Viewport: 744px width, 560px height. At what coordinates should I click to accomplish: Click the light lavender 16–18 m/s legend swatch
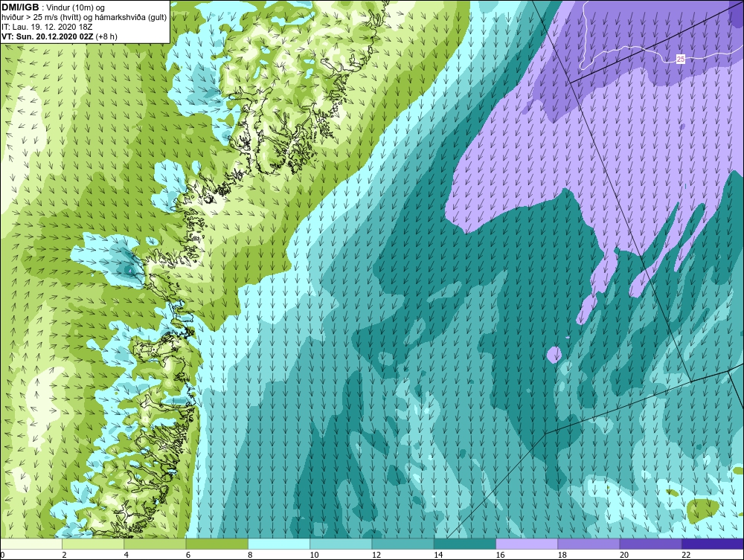click(x=527, y=544)
